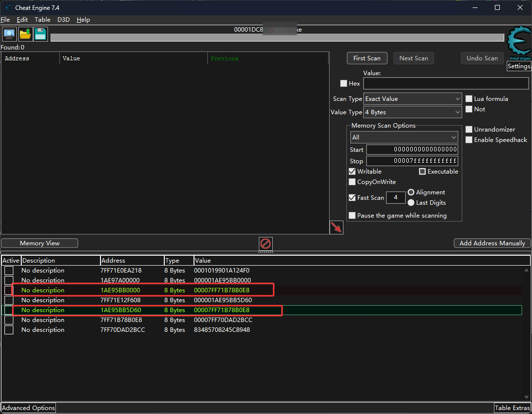This screenshot has width=532, height=414.
Task: Click value 000001AE95BB5D60
Action: (x=223, y=300)
